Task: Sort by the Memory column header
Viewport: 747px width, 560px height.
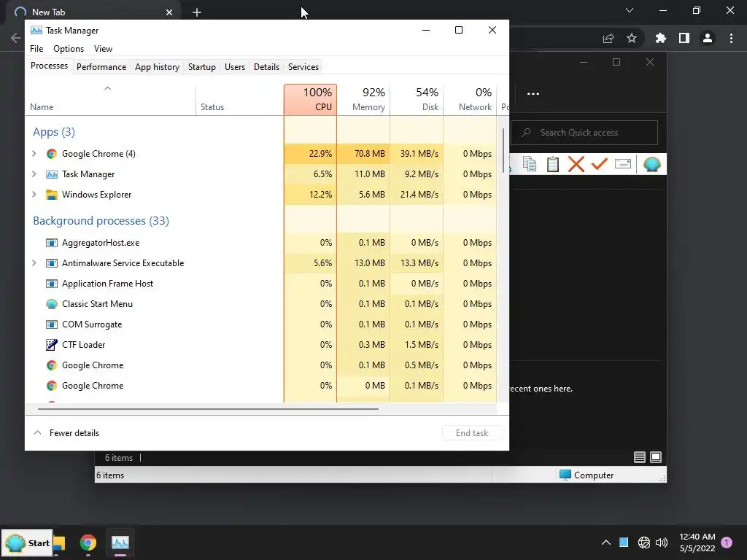Action: coord(363,99)
